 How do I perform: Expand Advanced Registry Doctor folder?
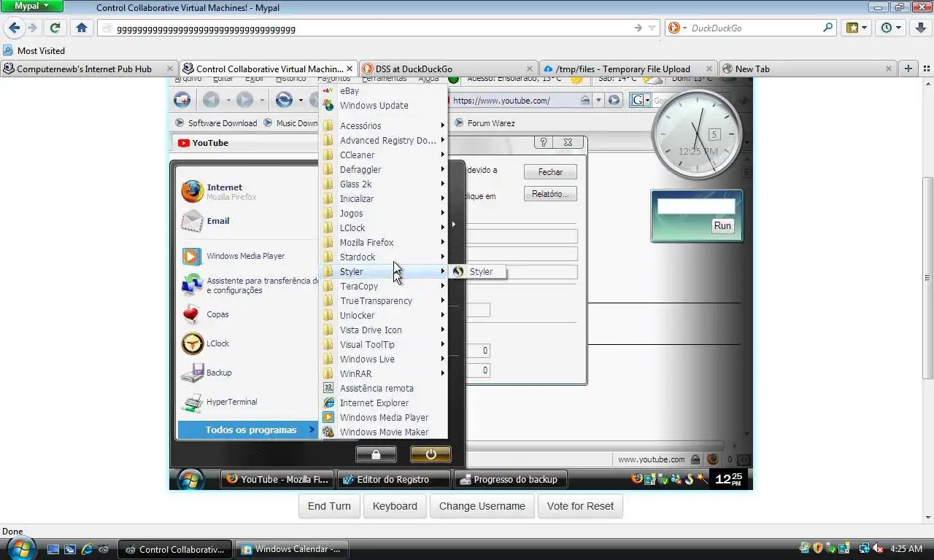tap(383, 141)
